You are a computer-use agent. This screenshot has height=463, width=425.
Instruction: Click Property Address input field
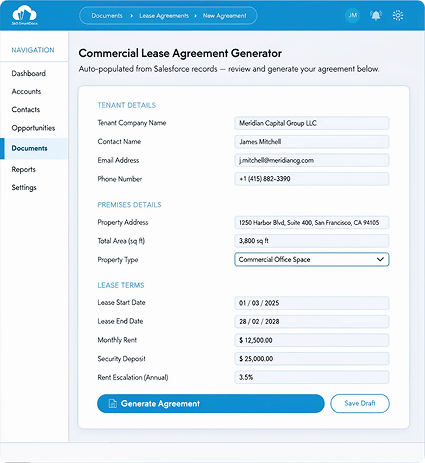click(x=312, y=222)
